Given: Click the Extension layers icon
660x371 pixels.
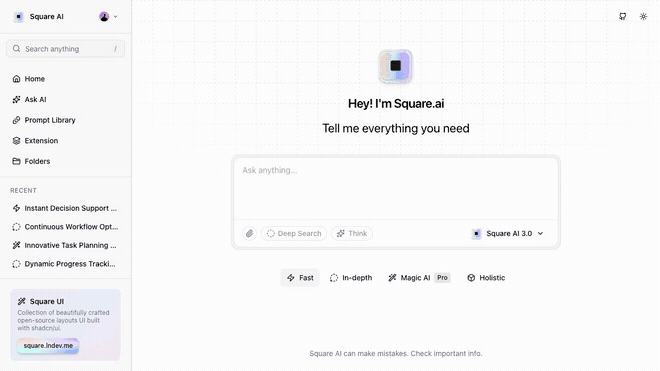Looking at the screenshot, I should (x=16, y=141).
